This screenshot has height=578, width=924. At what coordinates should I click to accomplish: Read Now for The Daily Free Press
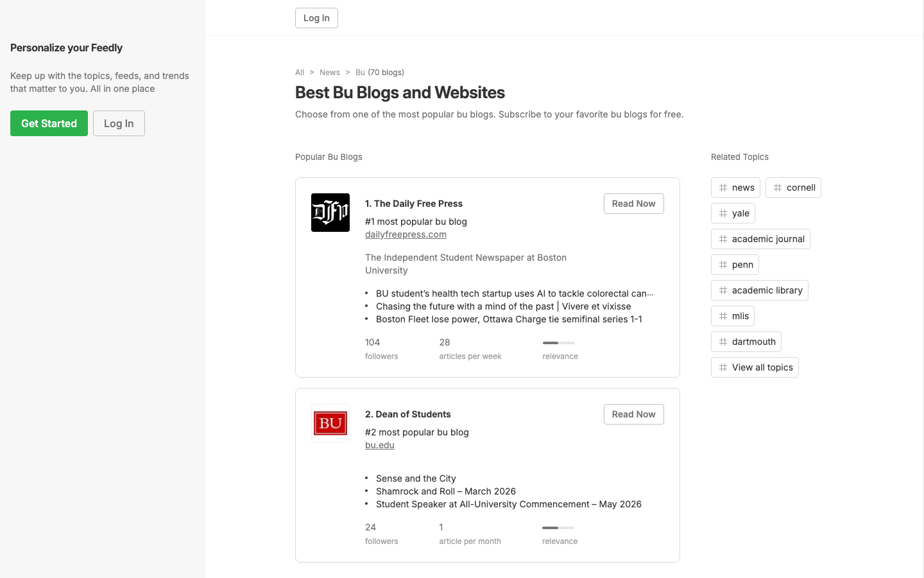click(x=633, y=204)
